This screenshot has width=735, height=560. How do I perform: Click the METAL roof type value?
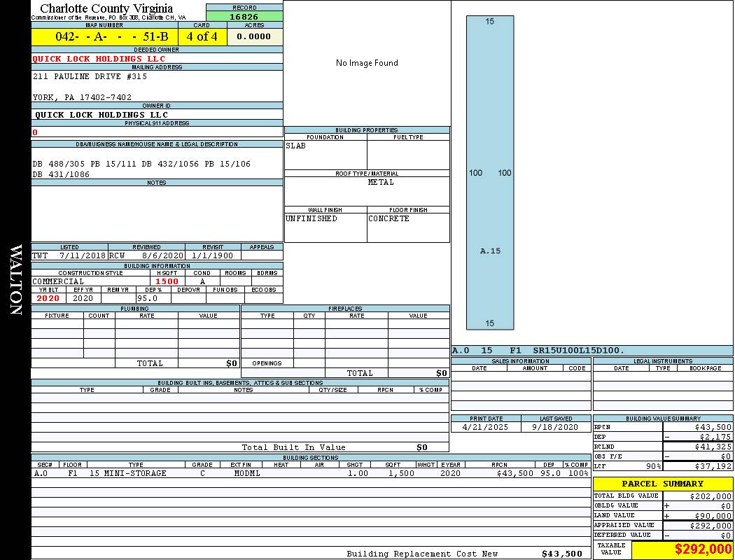(381, 182)
